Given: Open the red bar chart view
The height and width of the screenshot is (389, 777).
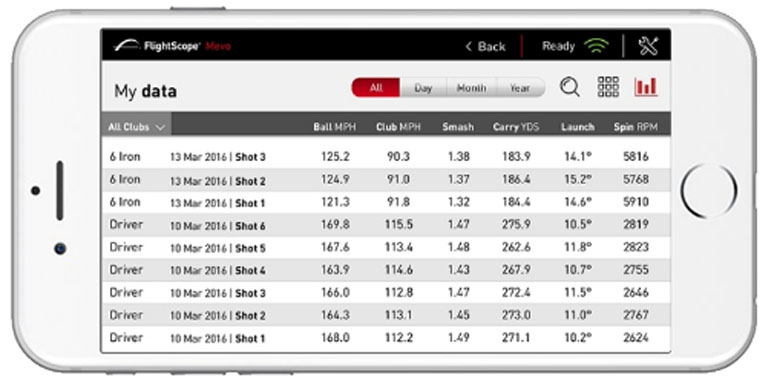Looking at the screenshot, I should pyautogui.click(x=646, y=87).
